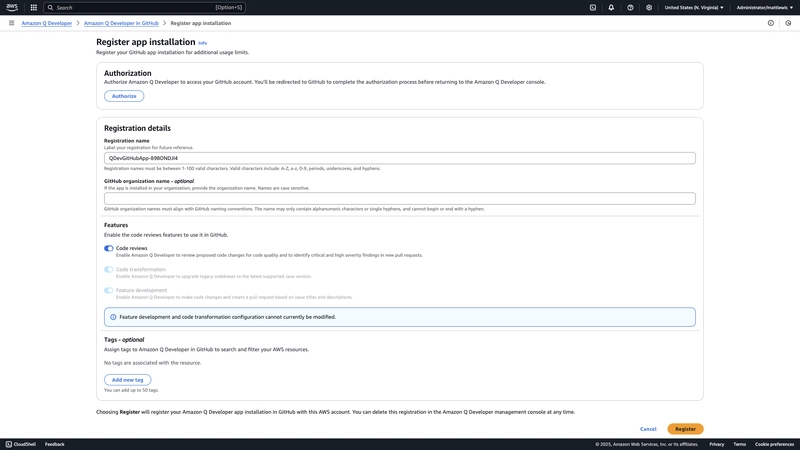Open the info panel icon at right

tap(771, 23)
